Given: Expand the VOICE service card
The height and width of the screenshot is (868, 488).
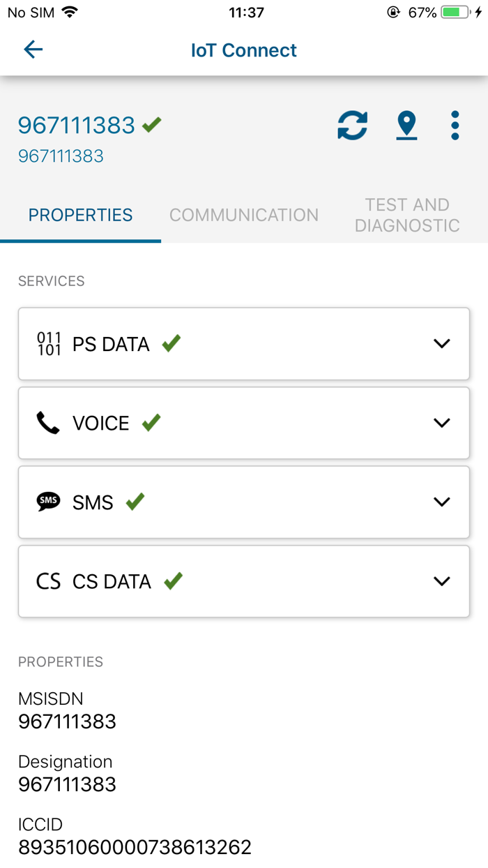Looking at the screenshot, I should (x=441, y=423).
